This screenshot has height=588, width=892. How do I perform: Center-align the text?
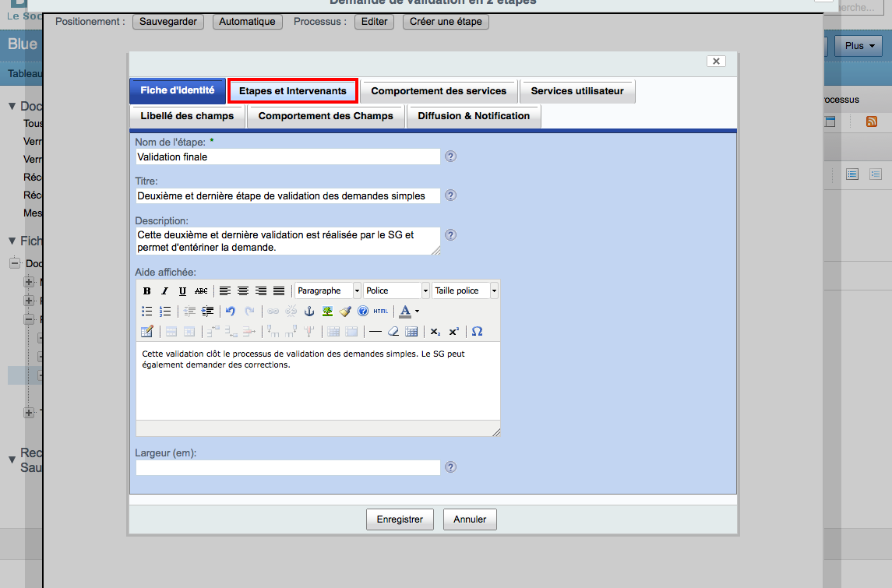(x=243, y=290)
